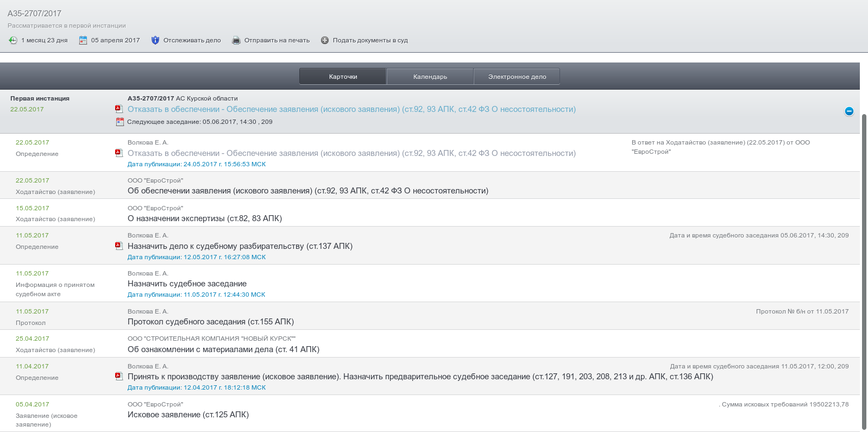Click Дата публикации: 12.04.2017 г. 18:12:18 МСК
Image resolution: width=868 pixels, height=432 pixels.
(x=197, y=387)
